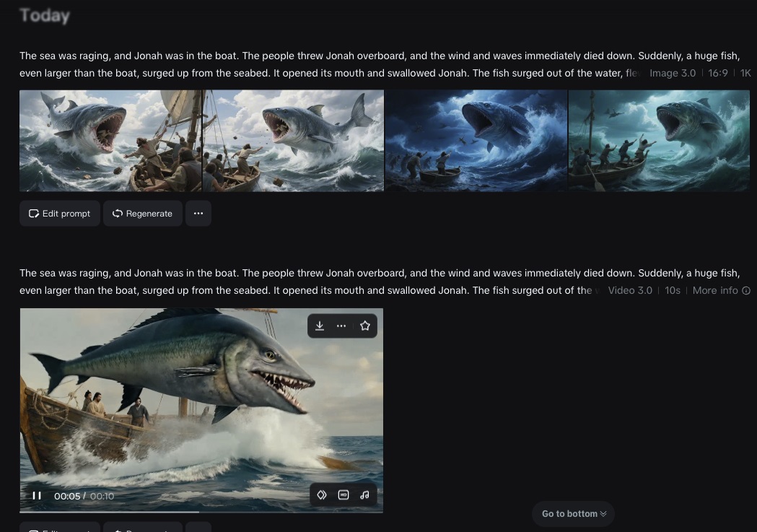The image size is (757, 532).
Task: Click the HD quality icon on the video
Action: [343, 494]
